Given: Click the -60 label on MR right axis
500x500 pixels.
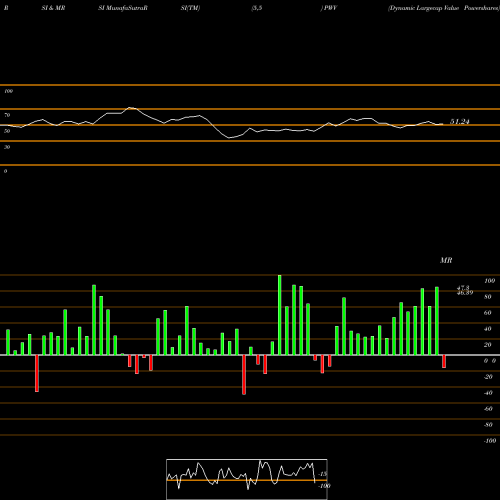Looking at the screenshot, I should pyautogui.click(x=488, y=409).
